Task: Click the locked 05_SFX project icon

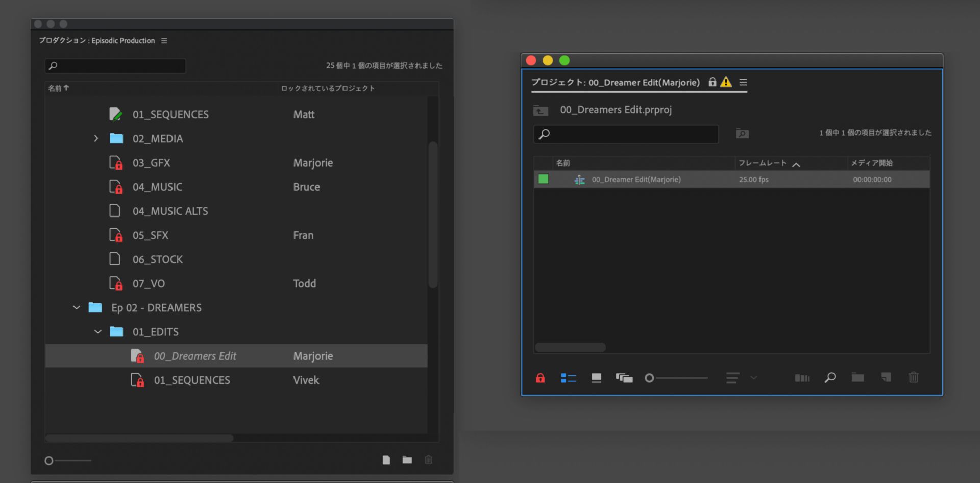Action: [x=116, y=235]
